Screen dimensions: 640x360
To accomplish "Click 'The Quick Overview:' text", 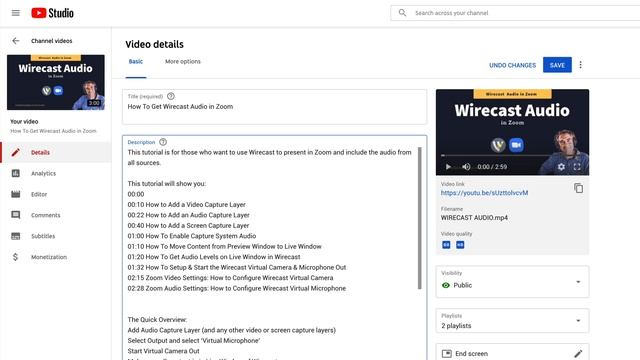I will tap(157, 320).
